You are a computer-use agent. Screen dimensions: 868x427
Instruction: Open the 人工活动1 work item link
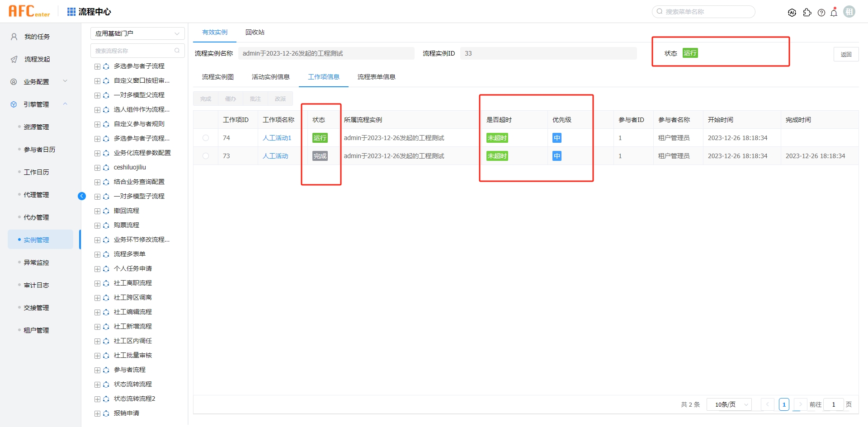coord(277,138)
